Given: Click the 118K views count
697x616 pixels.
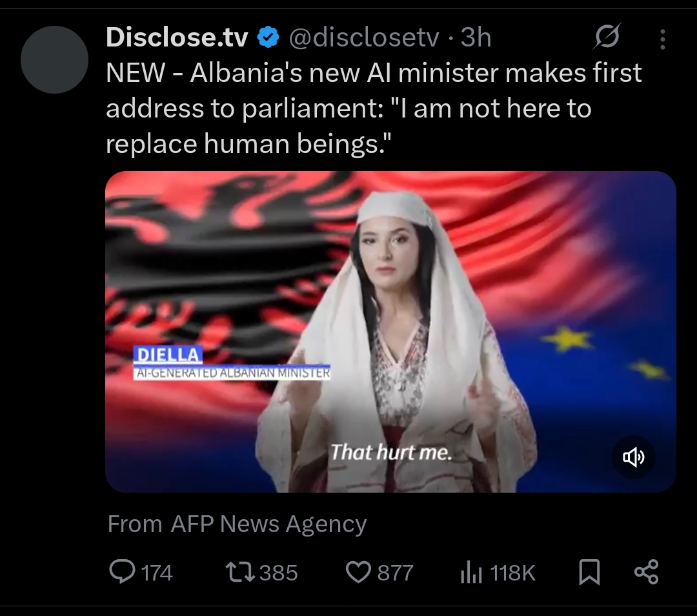Looking at the screenshot, I should tap(512, 573).
